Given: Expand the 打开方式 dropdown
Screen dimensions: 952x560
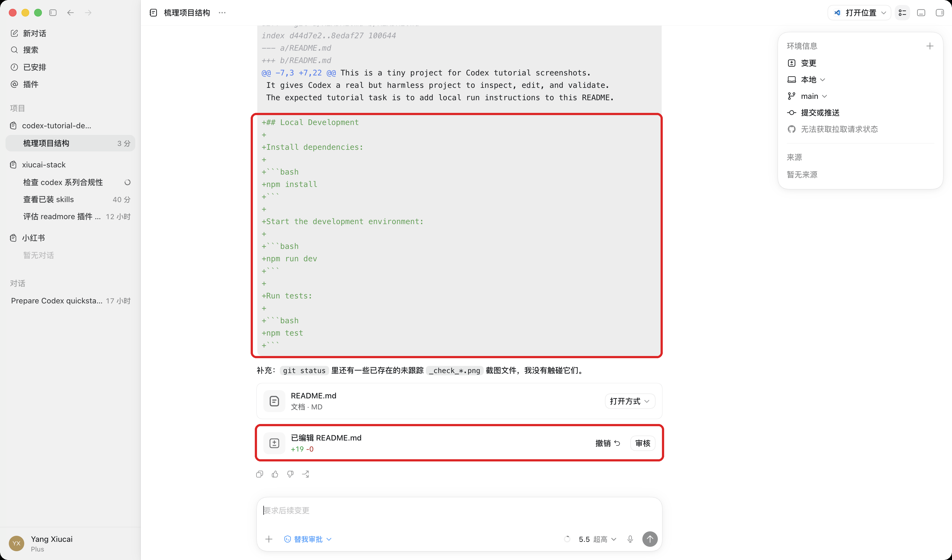Looking at the screenshot, I should (x=630, y=401).
